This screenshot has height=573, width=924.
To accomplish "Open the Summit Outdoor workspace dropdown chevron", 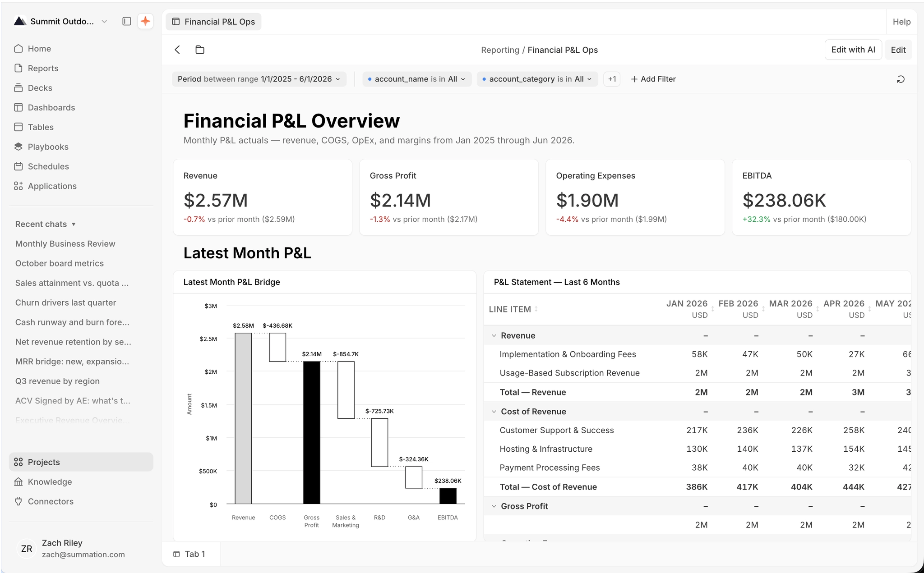I will 104,21.
